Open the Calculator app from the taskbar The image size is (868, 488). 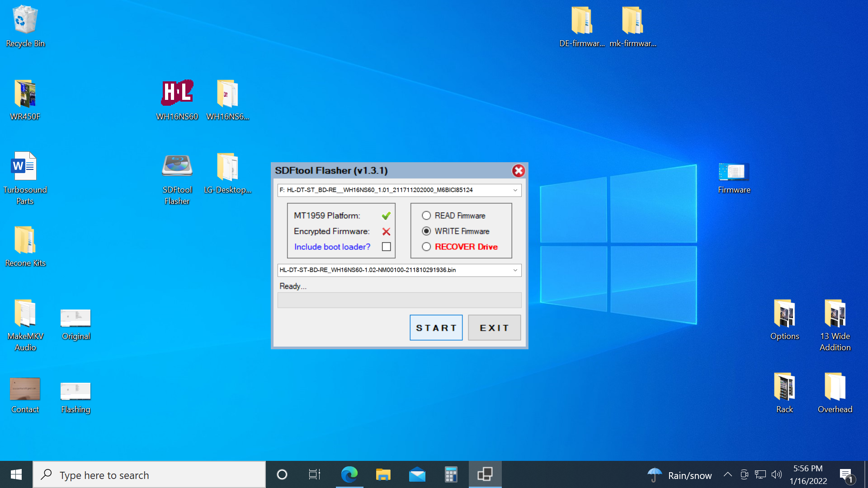[451, 474]
